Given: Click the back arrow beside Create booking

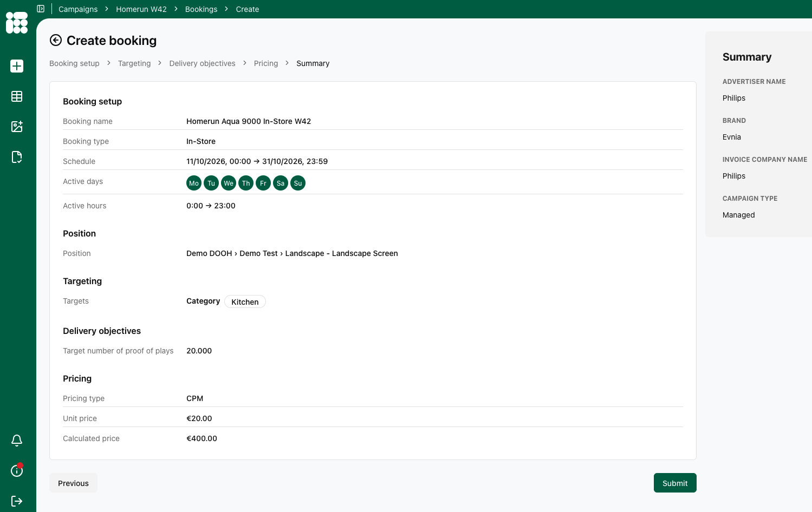Looking at the screenshot, I should 56,41.
